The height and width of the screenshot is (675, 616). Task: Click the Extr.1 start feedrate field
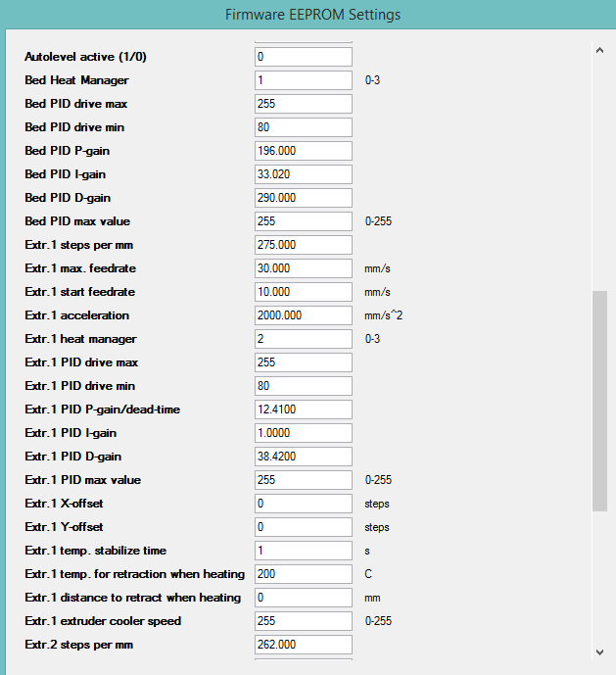303,292
